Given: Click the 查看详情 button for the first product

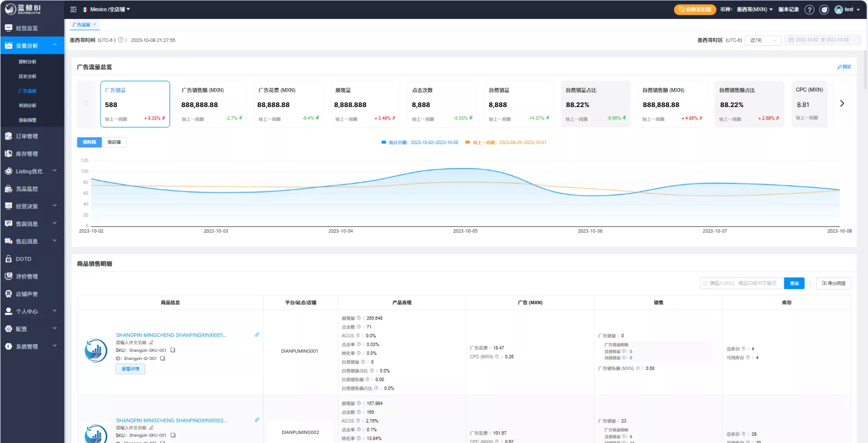Looking at the screenshot, I should [x=130, y=369].
